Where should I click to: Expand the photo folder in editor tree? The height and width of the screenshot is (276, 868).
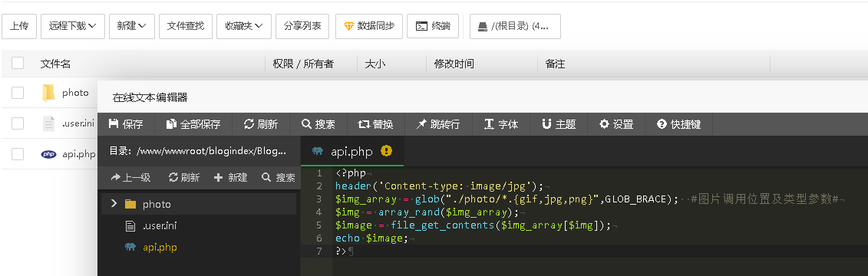click(x=114, y=204)
